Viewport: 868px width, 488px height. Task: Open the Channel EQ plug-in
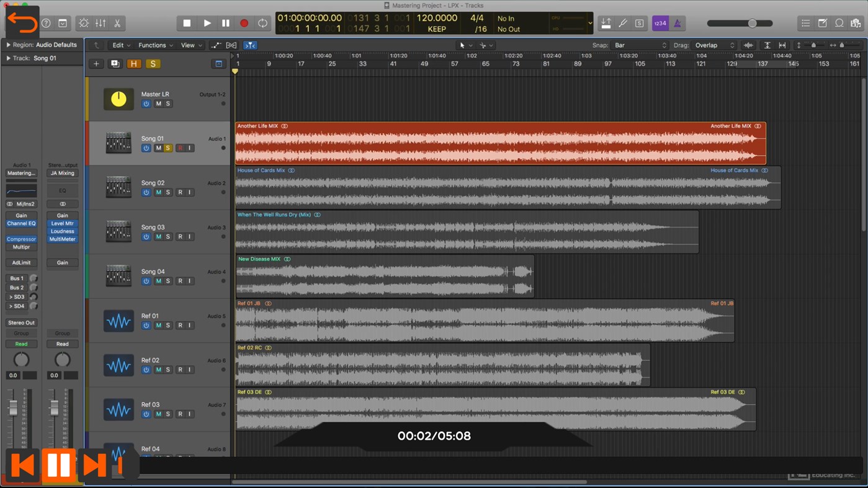click(21, 223)
